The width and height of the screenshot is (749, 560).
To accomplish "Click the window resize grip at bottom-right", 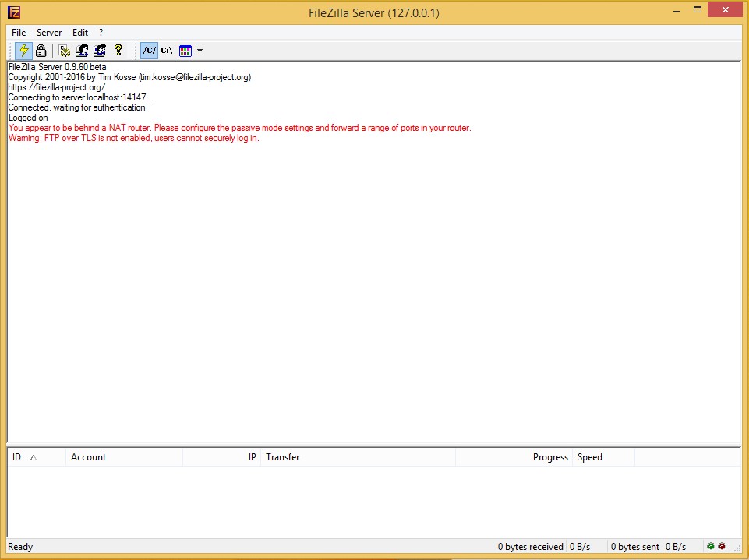I will point(737,548).
